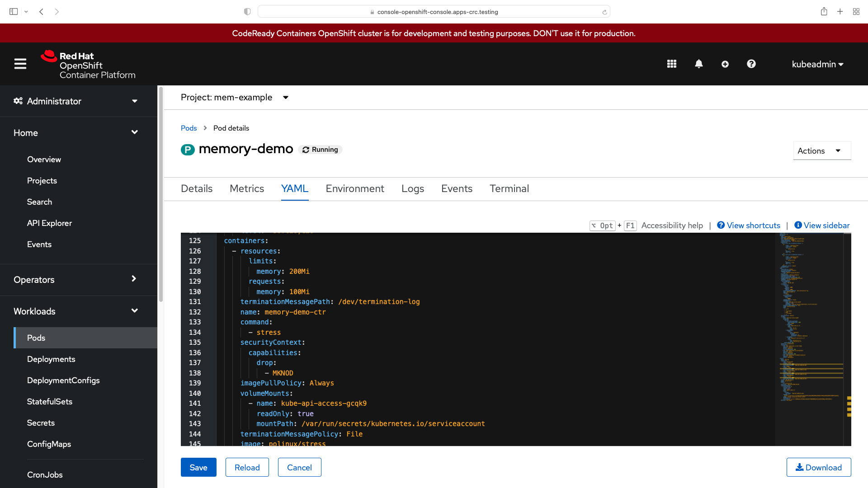Open StatefulSets in sidebar

point(50,402)
